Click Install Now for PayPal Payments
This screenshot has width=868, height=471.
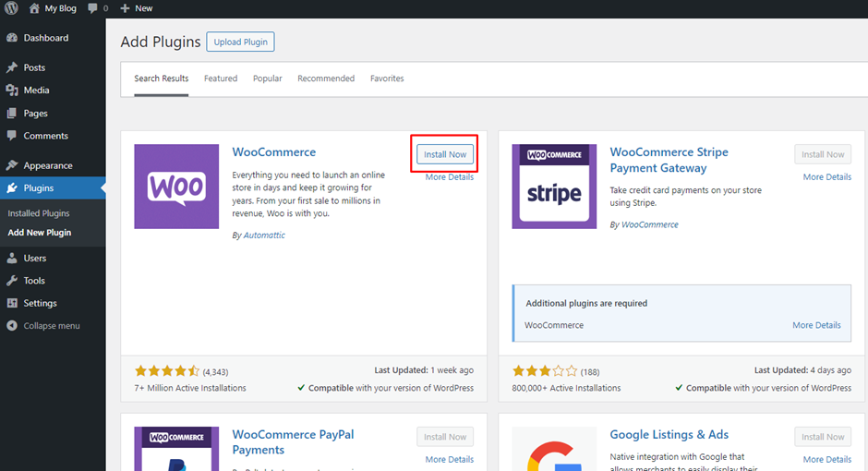(445, 437)
